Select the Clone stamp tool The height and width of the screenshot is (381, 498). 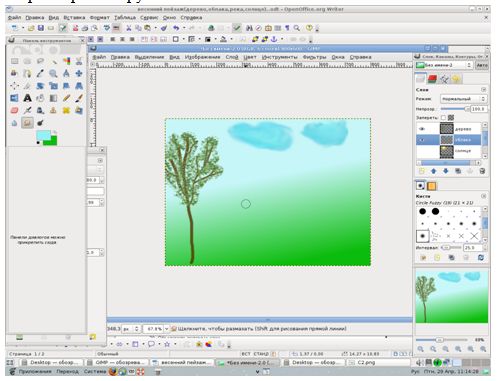53,110
